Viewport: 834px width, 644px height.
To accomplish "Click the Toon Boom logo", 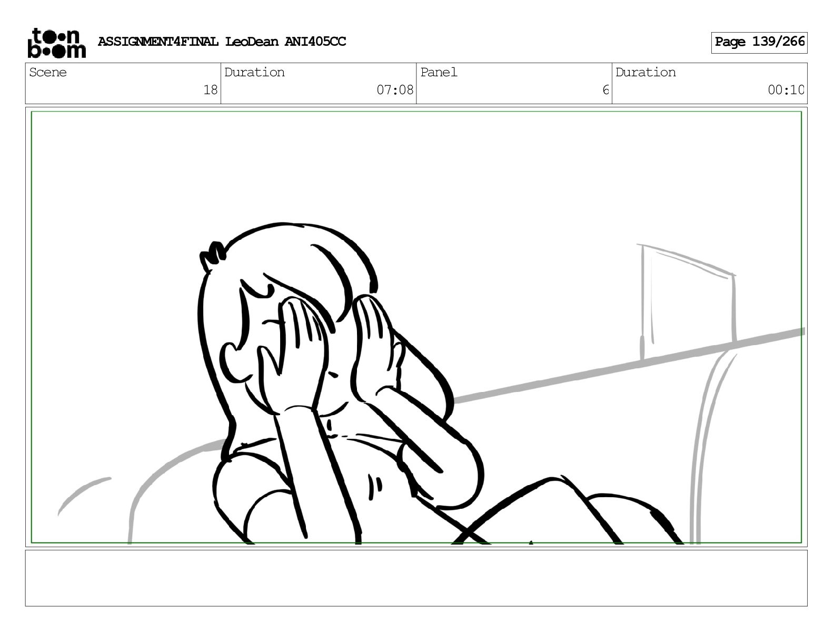I will pyautogui.click(x=56, y=43).
